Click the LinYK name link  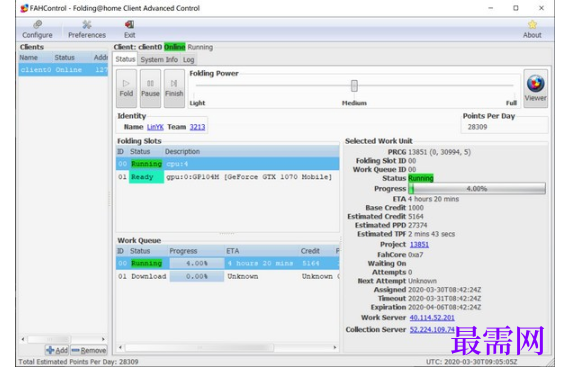[155, 127]
